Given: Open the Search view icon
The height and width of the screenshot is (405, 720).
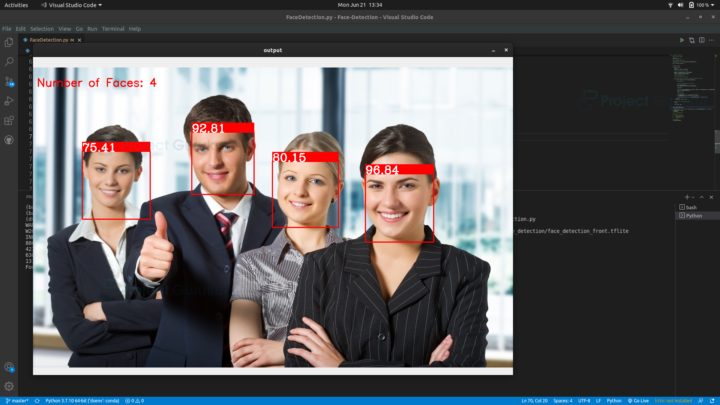Looking at the screenshot, I should pyautogui.click(x=9, y=62).
